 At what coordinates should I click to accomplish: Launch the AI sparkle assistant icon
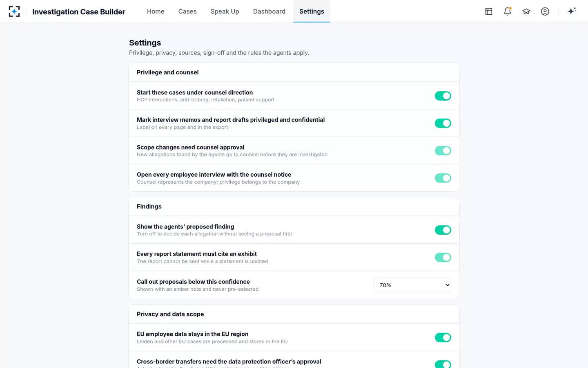(x=572, y=11)
